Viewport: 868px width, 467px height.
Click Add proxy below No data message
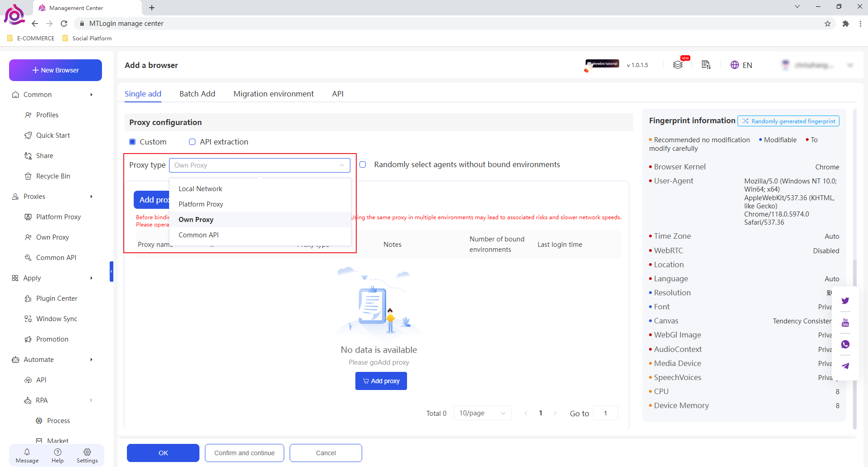[381, 381]
